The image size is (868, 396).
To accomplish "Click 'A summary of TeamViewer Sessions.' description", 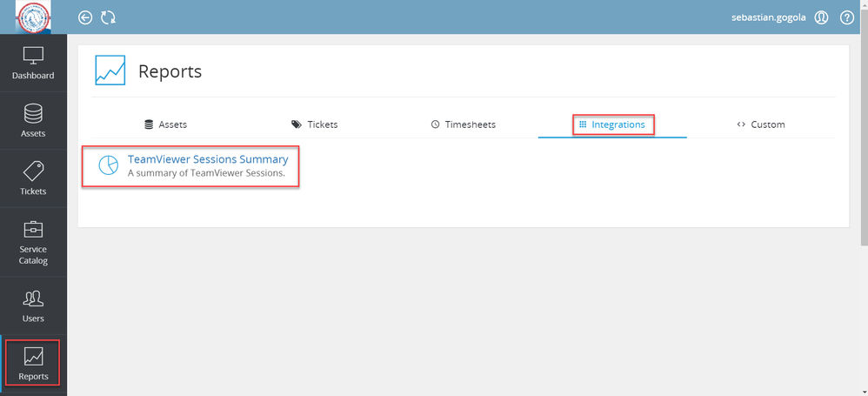I will pyautogui.click(x=206, y=173).
